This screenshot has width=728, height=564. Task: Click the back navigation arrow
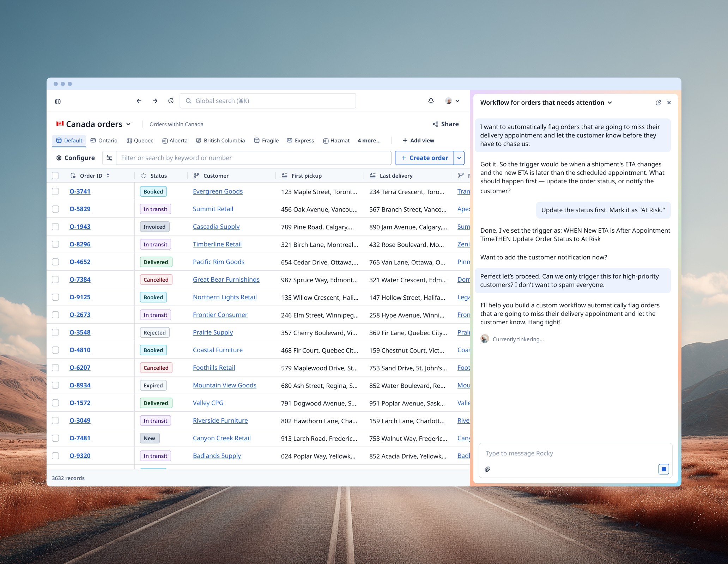[139, 101]
